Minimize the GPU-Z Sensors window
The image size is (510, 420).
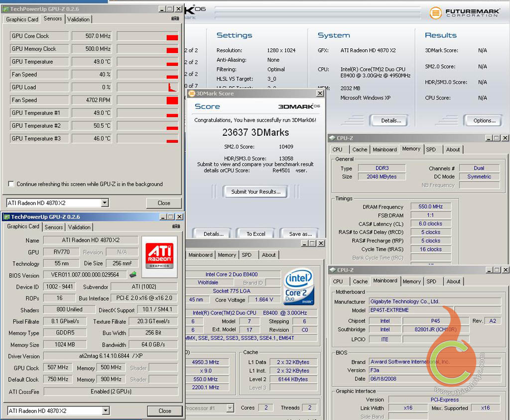[162, 9]
